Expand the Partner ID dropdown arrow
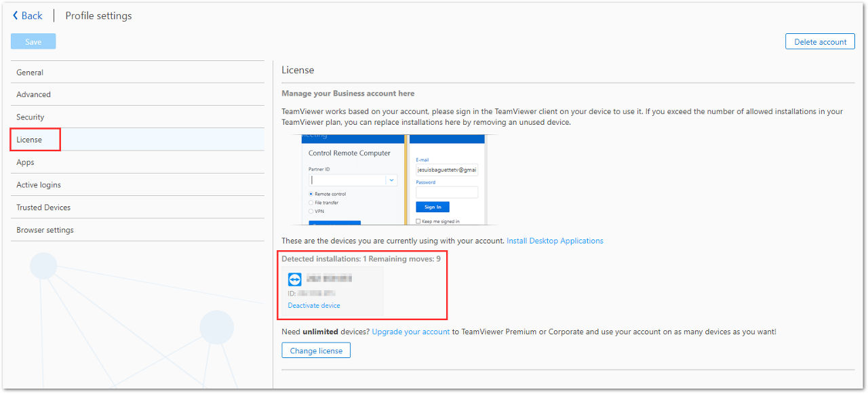This screenshot has height=394, width=868. [x=391, y=180]
